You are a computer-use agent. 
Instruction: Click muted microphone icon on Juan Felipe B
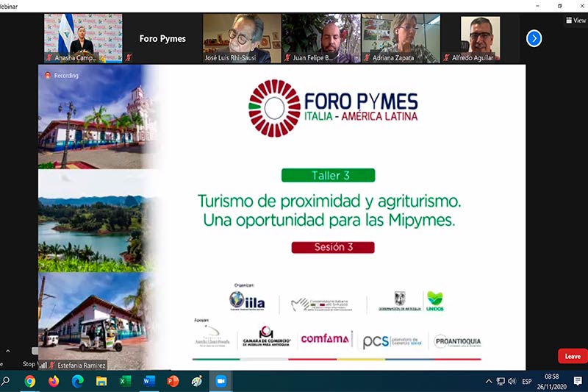pyautogui.click(x=287, y=58)
